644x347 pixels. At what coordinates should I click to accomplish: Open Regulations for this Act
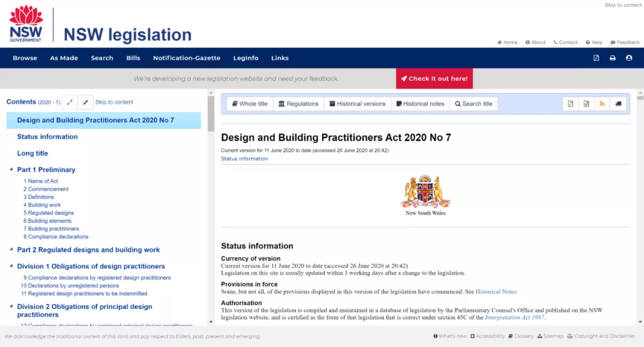click(x=299, y=104)
